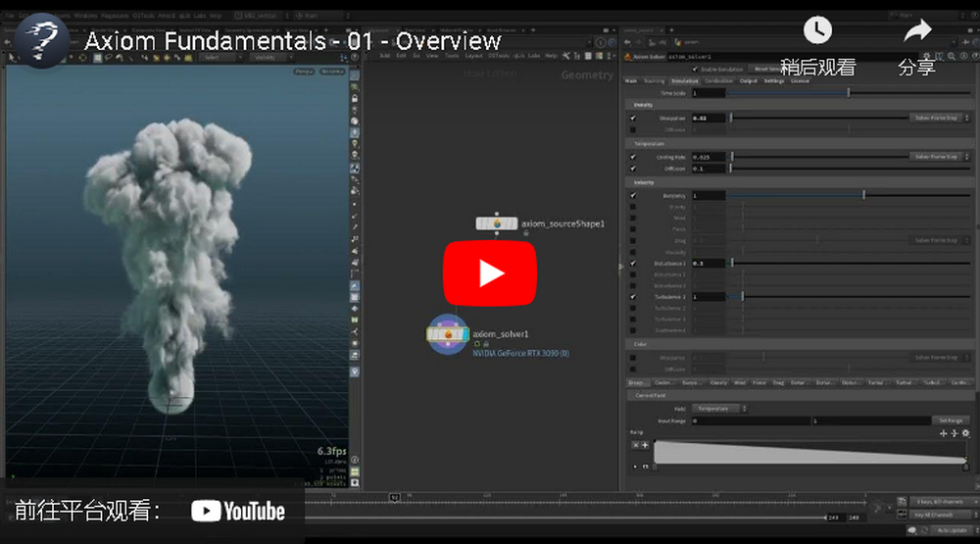The width and height of the screenshot is (980, 544).
Task: Open the channel avatar with question mark
Action: [x=42, y=40]
